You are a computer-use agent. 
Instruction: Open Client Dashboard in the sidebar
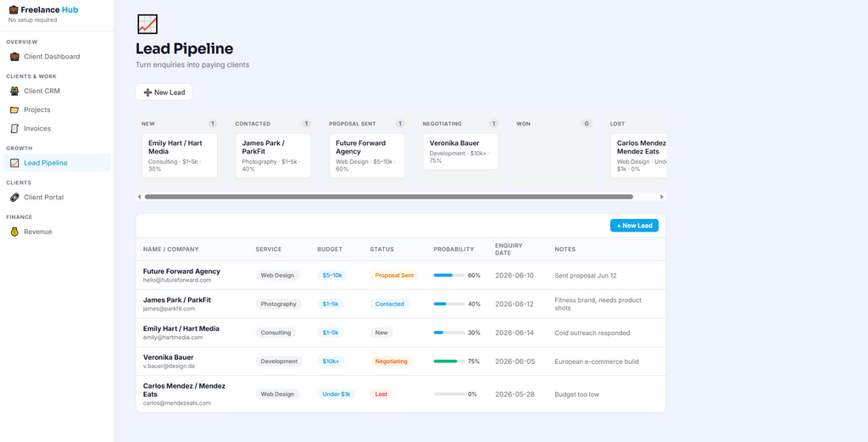(57, 57)
